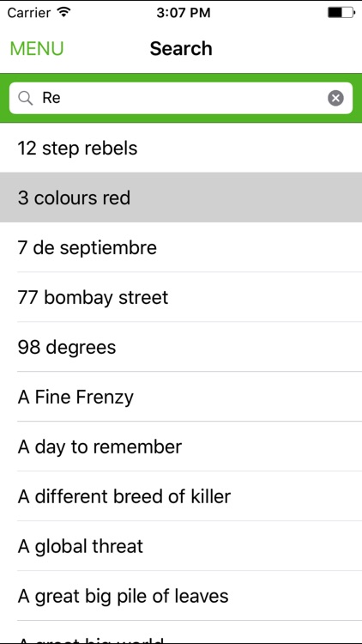The height and width of the screenshot is (644, 362).
Task: Tap the battery indicator icon
Action: coord(341,12)
